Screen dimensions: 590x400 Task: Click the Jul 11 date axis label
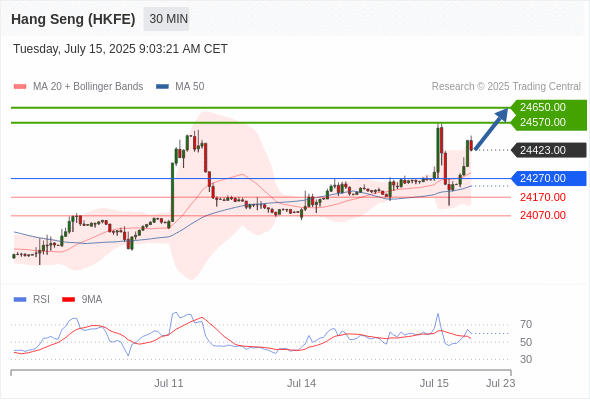tap(169, 383)
